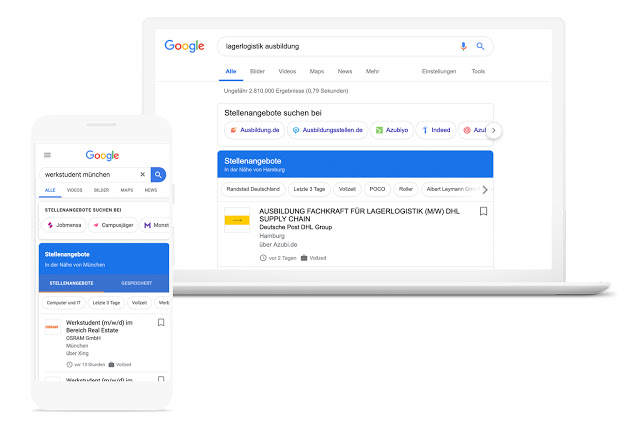This screenshot has width=640, height=430.
Task: Open the Ausbildung Fachkraft für Lagerlogistik job
Action: [359, 215]
